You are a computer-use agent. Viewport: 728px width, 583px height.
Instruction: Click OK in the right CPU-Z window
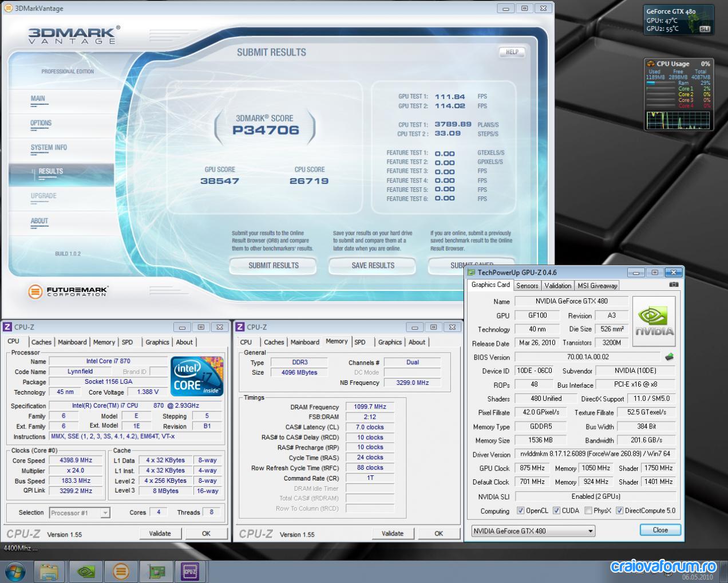tap(438, 533)
